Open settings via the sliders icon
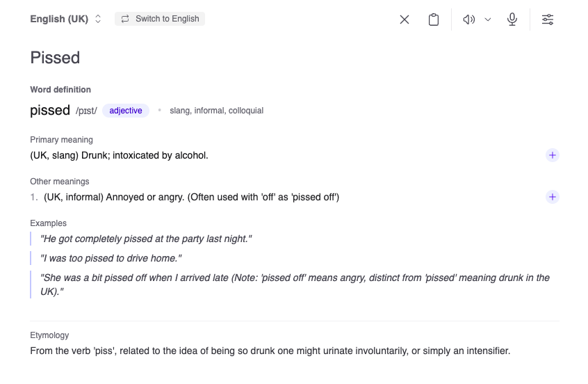588x384 pixels. (548, 19)
